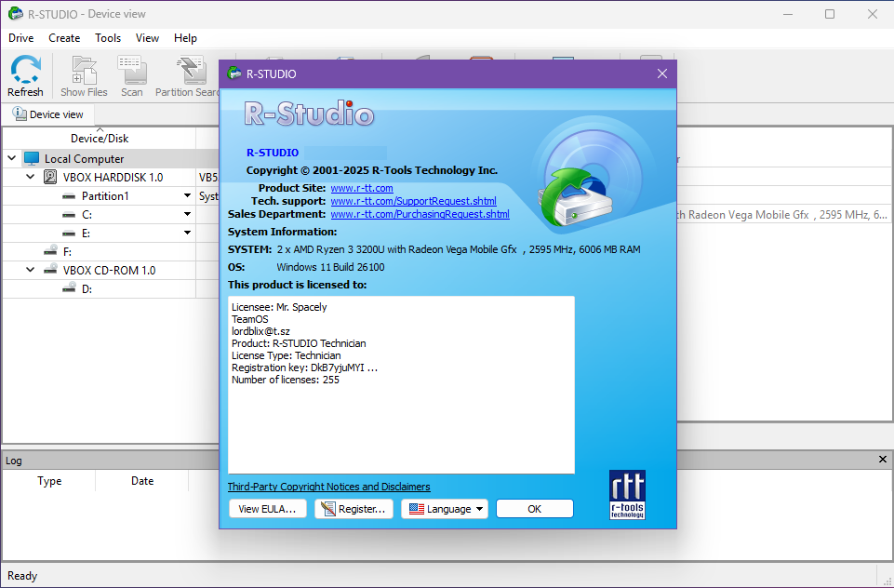Image resolution: width=894 pixels, height=588 pixels.
Task: Click the Local Computer monitor icon
Action: (32, 158)
